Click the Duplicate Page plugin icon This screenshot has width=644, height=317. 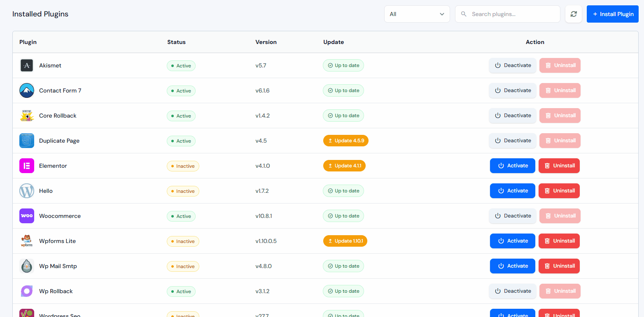pos(27,141)
